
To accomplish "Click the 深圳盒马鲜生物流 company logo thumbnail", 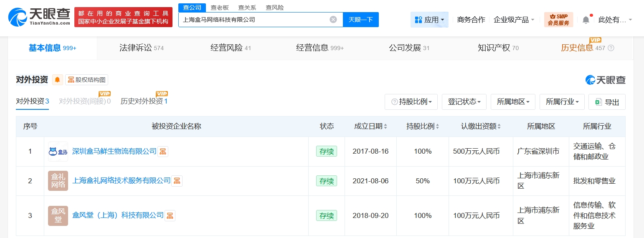I will [x=58, y=152].
